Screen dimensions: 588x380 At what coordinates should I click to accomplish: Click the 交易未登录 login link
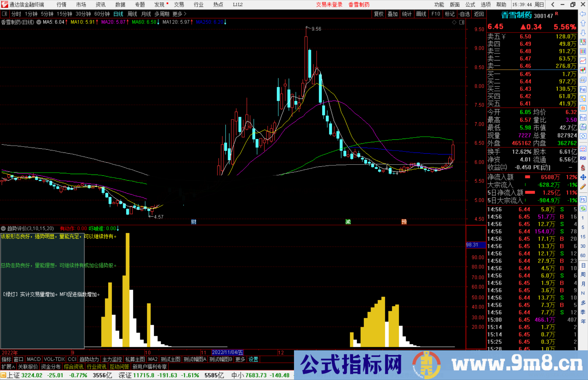coord(329,5)
